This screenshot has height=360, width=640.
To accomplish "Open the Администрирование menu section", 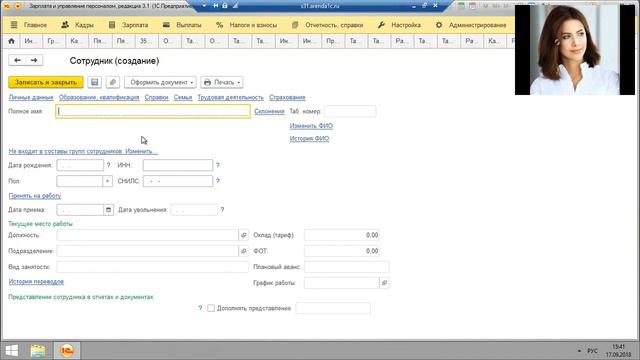I will [471, 25].
